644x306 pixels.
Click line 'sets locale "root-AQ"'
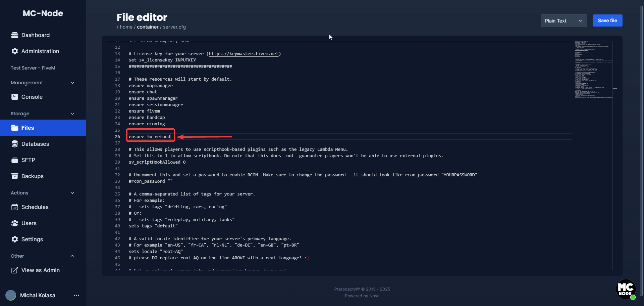pos(156,252)
